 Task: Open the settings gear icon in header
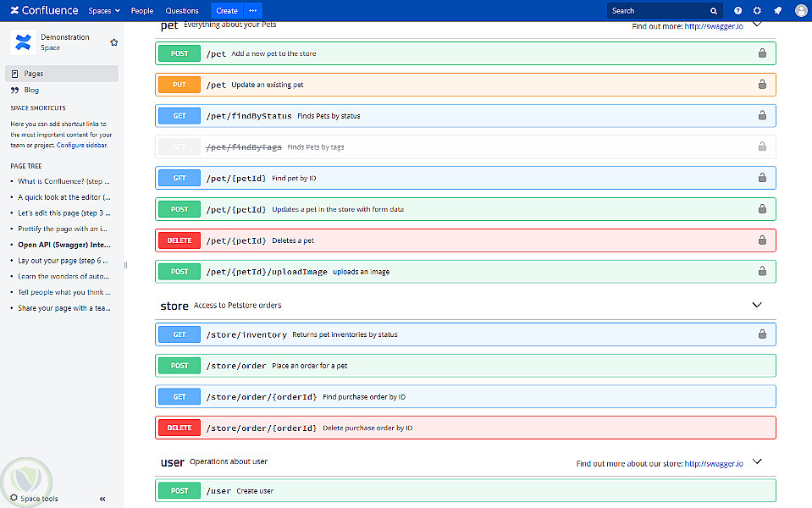(757, 10)
